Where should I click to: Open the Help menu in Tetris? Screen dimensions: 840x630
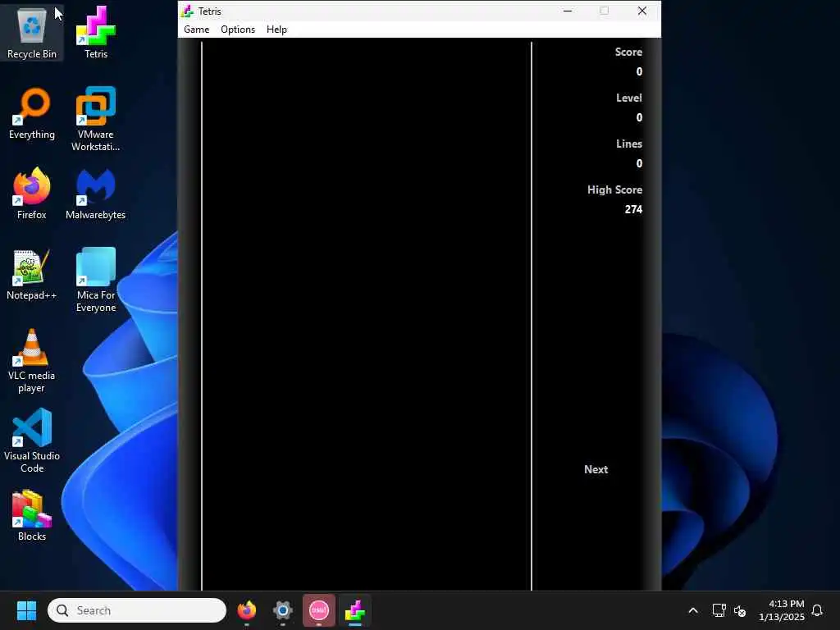pos(276,30)
